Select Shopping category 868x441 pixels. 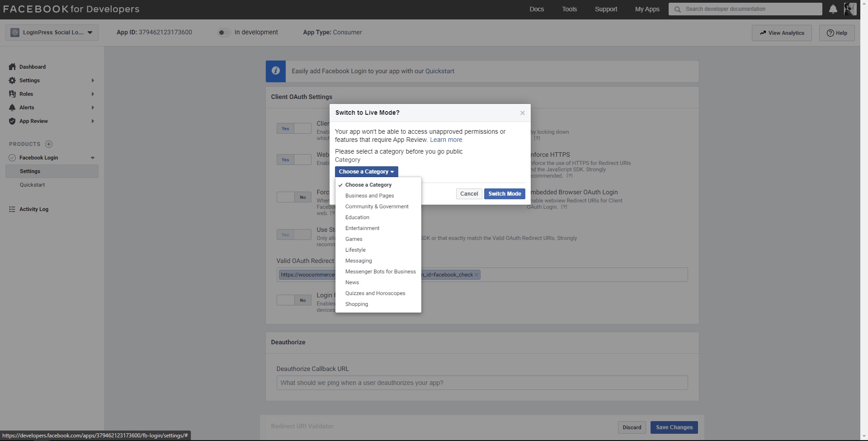point(378,304)
